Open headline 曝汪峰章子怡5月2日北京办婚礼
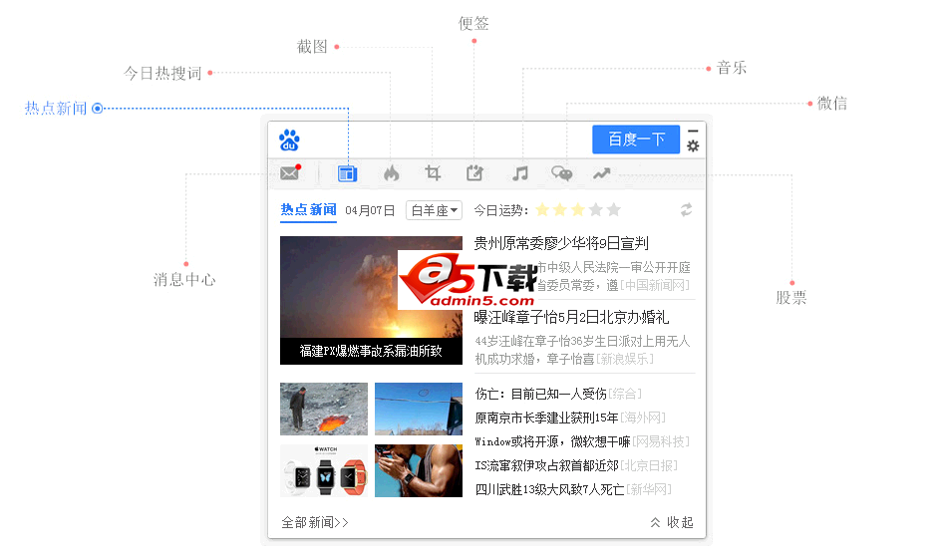Viewport: 936px width, 560px height. click(571, 317)
